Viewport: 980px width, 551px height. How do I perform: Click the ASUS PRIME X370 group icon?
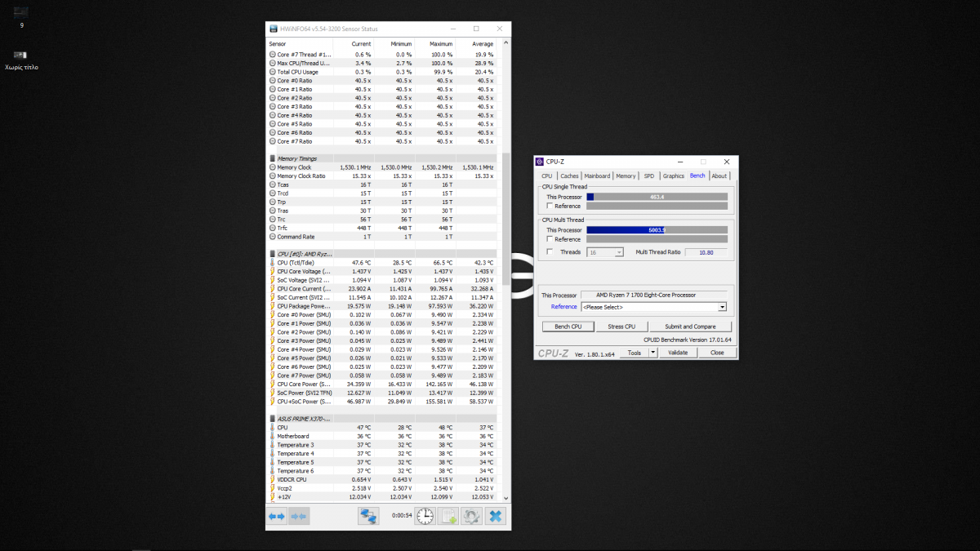(272, 419)
